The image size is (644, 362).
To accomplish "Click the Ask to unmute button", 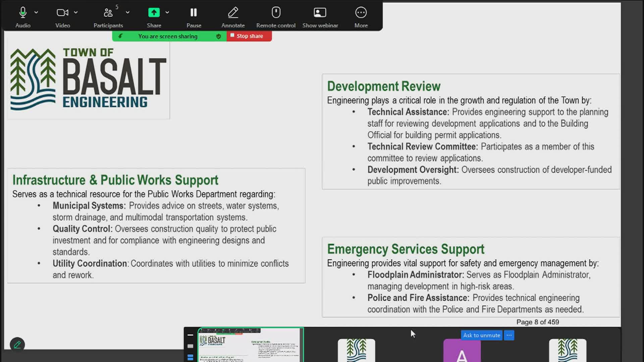I will (482, 335).
